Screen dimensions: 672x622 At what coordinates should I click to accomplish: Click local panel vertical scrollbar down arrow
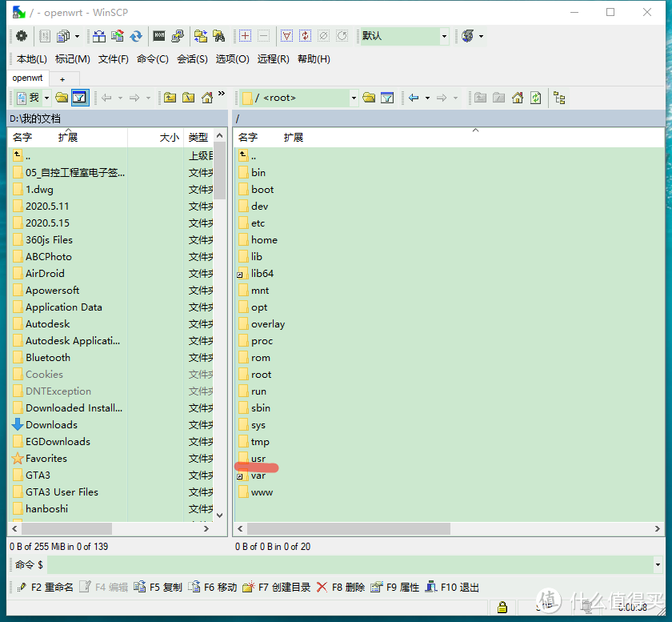(x=220, y=516)
